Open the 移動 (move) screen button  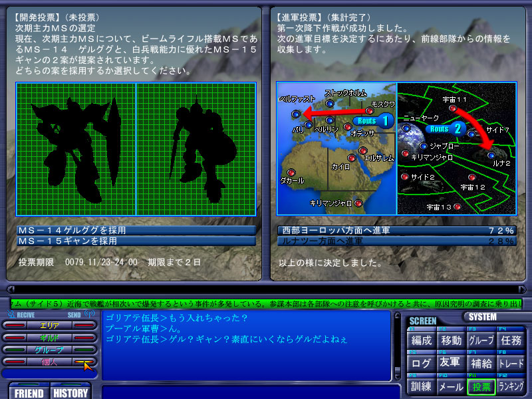451,340
